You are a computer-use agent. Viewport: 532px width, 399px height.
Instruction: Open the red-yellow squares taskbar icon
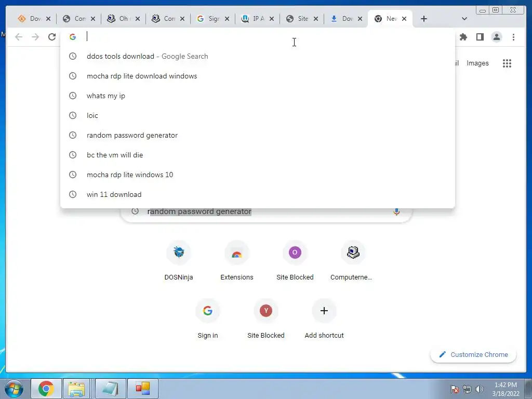point(143,389)
